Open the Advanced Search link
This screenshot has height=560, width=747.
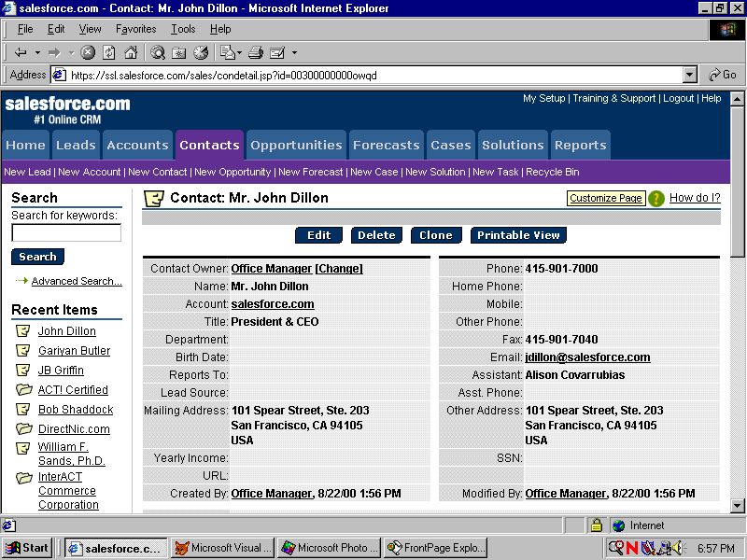coord(77,281)
